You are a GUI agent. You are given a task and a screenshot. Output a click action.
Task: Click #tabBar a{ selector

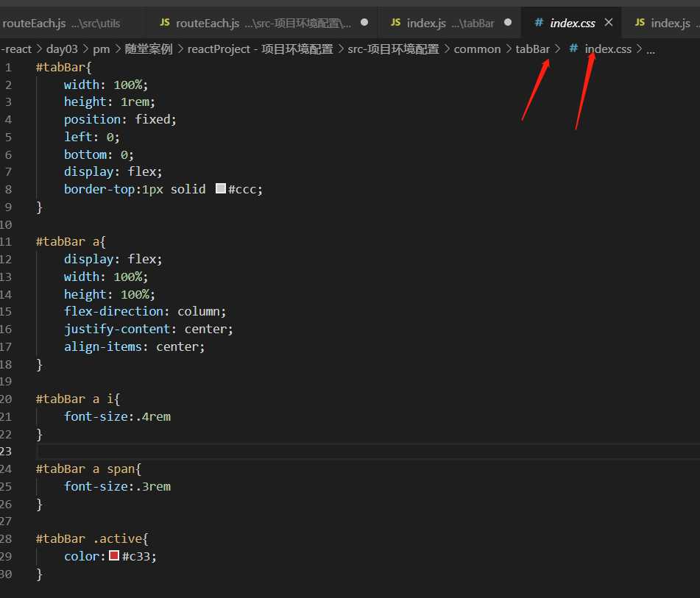point(71,242)
